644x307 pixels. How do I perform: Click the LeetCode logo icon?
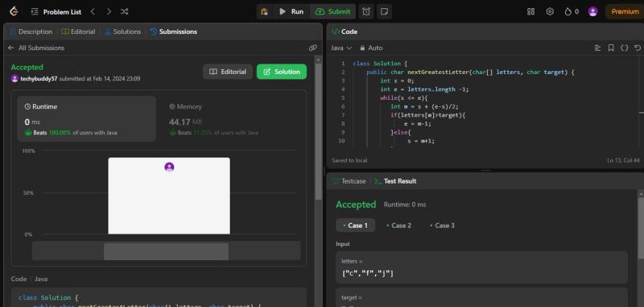[x=14, y=11]
